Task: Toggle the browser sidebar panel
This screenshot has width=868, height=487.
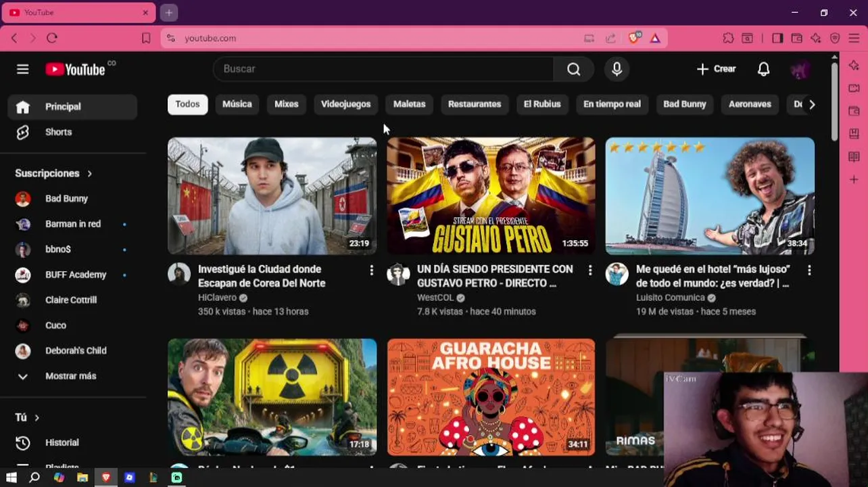Action: coord(777,39)
